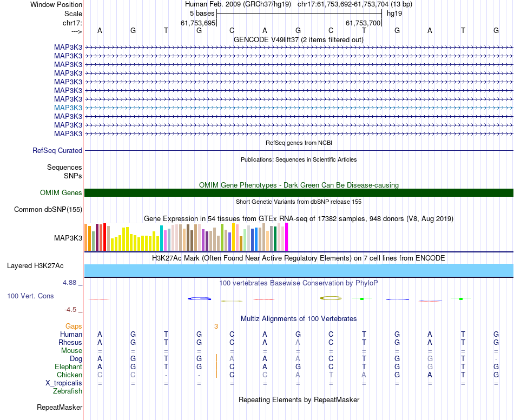Open the GTEx MAP3K3 expression bar chart

(186, 237)
